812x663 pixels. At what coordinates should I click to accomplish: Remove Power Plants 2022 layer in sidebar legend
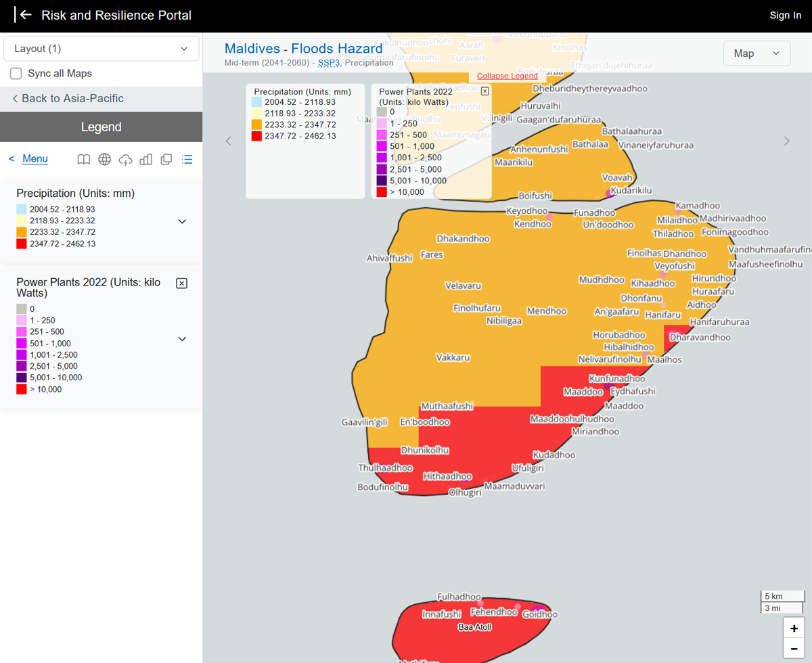click(181, 283)
